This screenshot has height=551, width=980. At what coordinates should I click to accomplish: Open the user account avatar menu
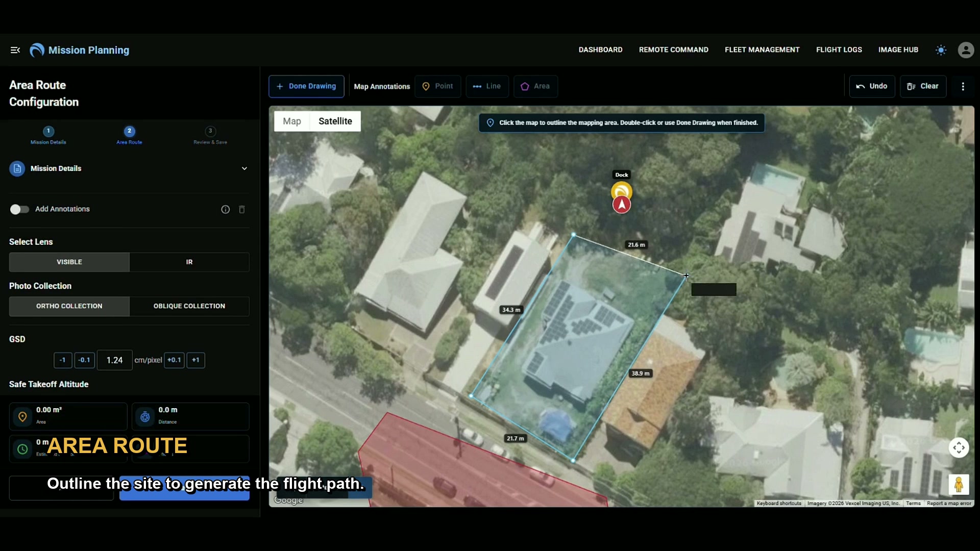coord(966,50)
